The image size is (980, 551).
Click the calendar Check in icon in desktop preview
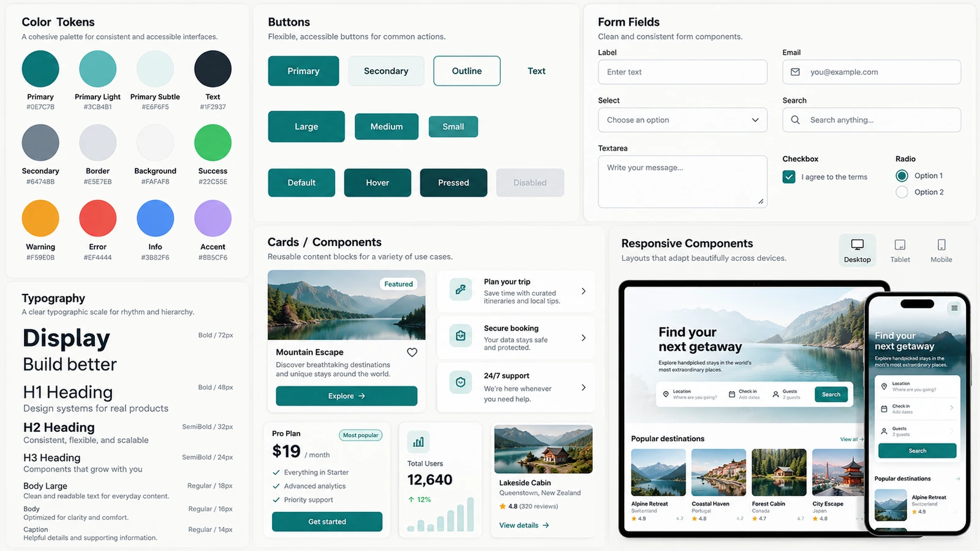(732, 394)
